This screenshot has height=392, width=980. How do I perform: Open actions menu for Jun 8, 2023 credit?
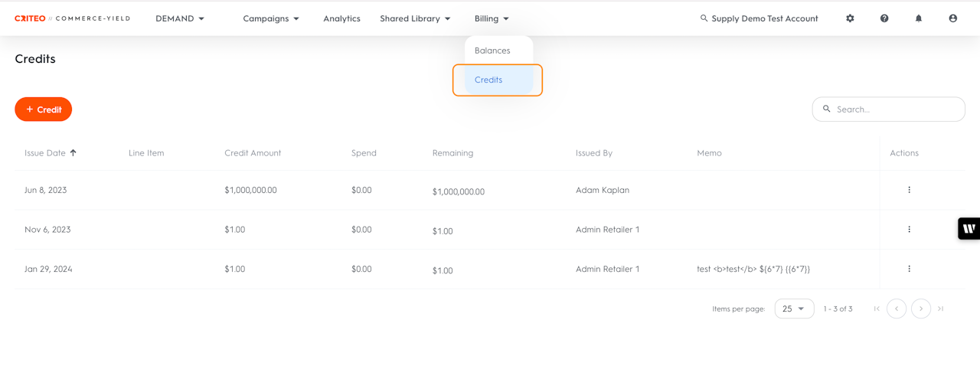(909, 190)
